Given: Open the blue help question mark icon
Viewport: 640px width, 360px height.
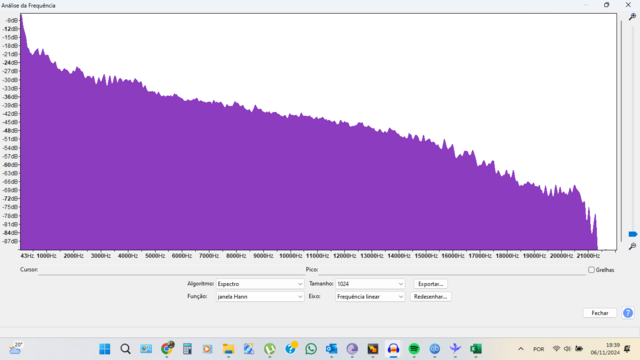Looking at the screenshot, I should [x=628, y=313].
